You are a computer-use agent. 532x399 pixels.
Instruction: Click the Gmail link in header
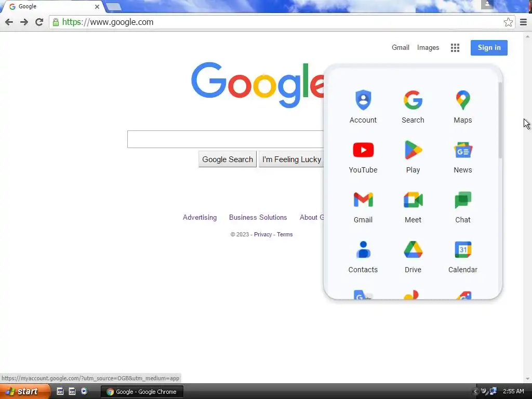click(x=401, y=47)
